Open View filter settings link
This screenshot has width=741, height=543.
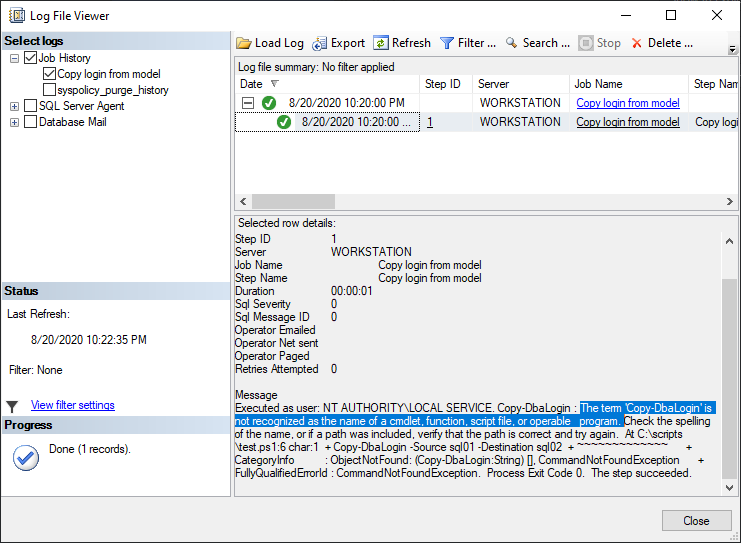point(73,405)
